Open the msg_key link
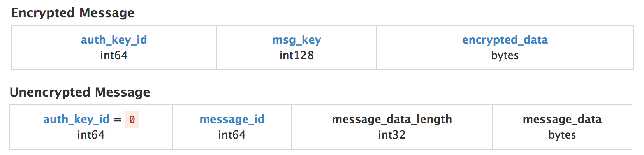 [x=297, y=40]
